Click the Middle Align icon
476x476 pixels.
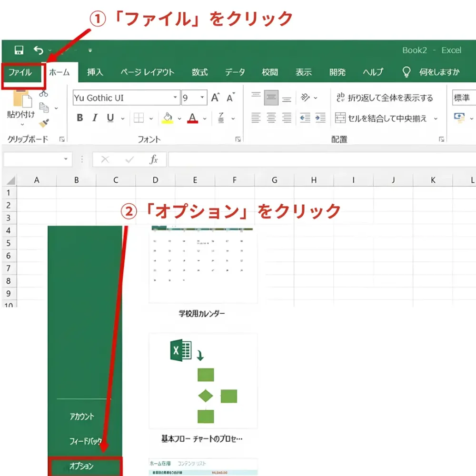(x=271, y=98)
